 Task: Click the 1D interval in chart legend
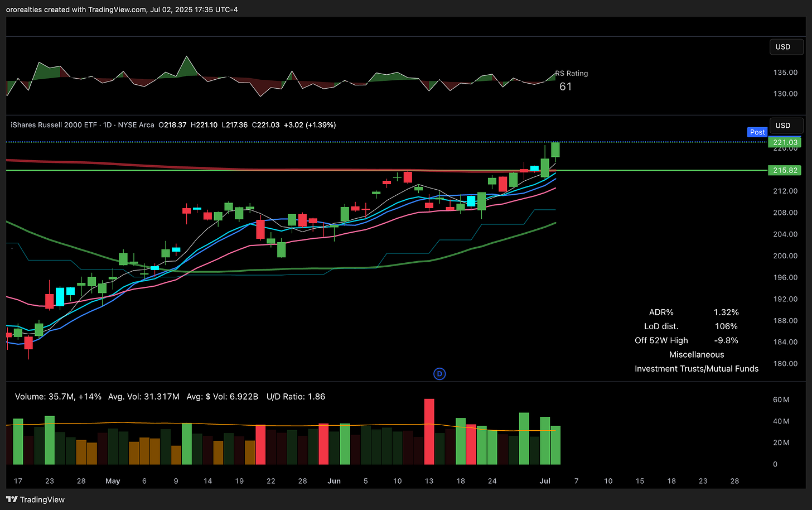pos(108,125)
